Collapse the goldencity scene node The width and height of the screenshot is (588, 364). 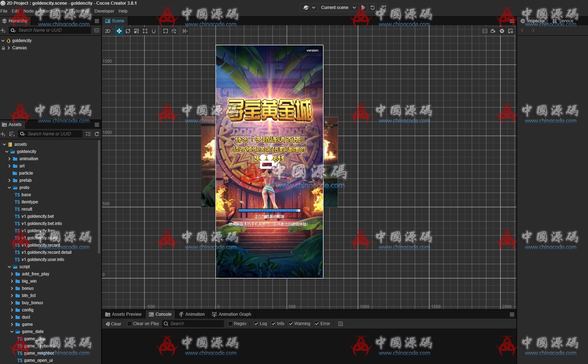coord(3,41)
